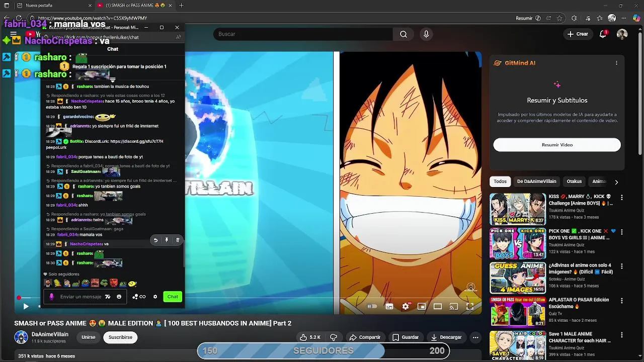
Task: Open the discord.gg link in BotRix message
Action: coord(136,142)
